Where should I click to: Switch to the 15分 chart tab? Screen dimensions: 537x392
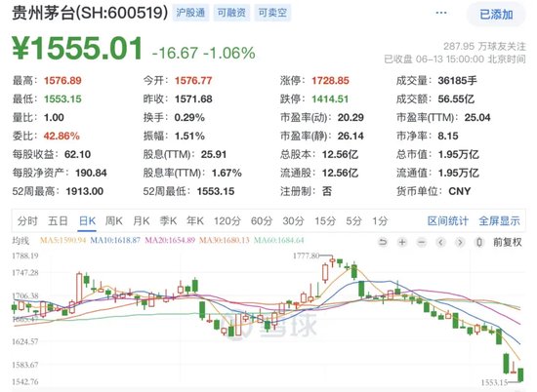click(x=325, y=221)
